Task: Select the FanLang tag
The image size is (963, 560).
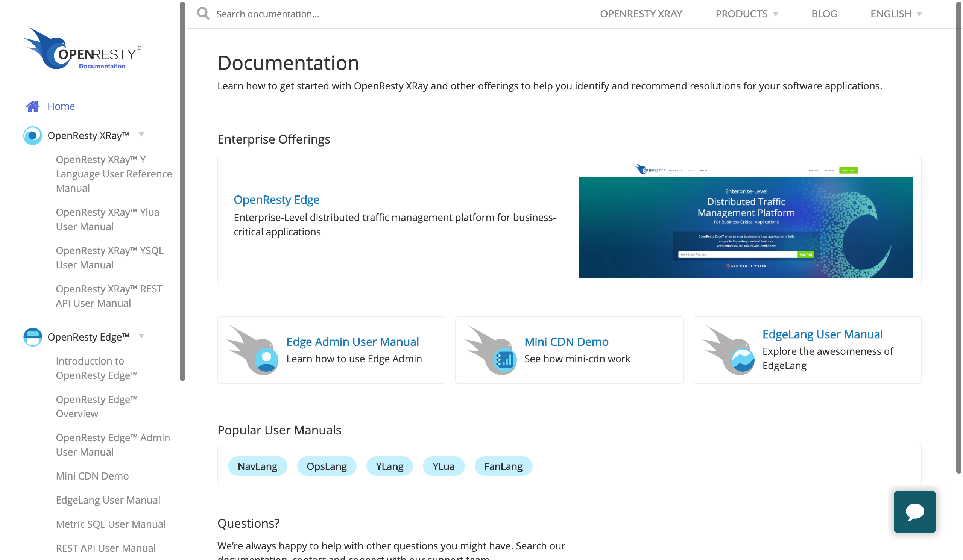Action: click(x=503, y=466)
